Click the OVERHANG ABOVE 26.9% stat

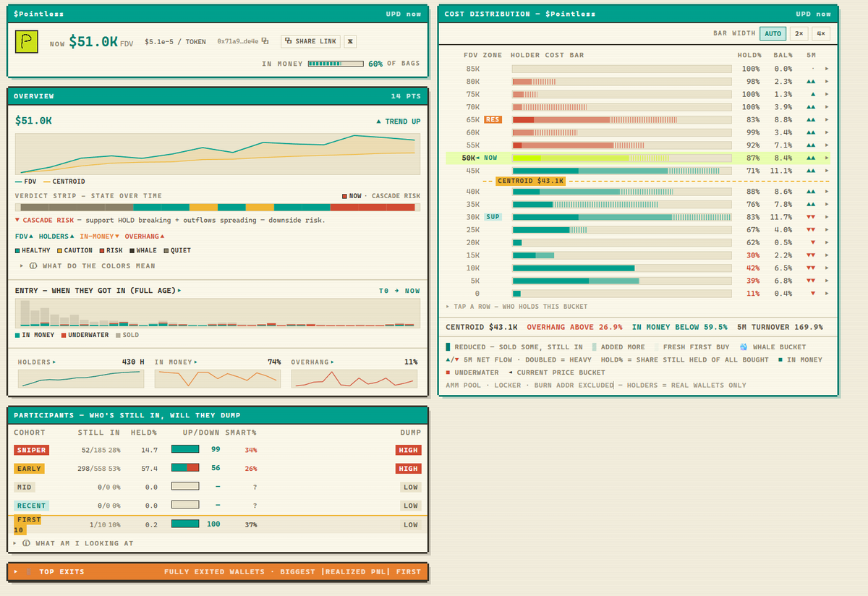pyautogui.click(x=574, y=328)
